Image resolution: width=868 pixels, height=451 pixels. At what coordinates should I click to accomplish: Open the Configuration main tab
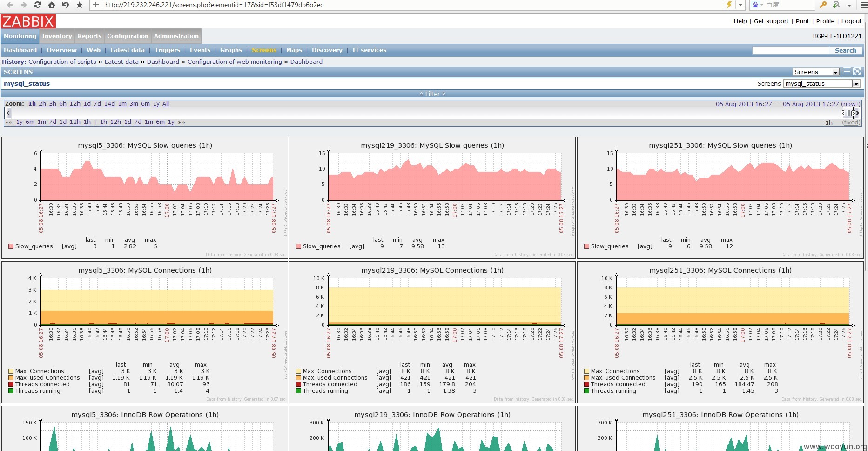coord(128,36)
